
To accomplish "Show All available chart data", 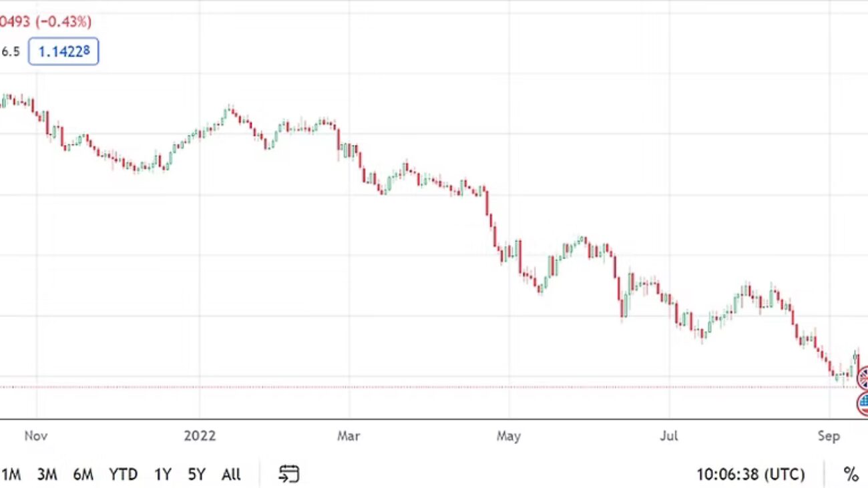I will [231, 475].
